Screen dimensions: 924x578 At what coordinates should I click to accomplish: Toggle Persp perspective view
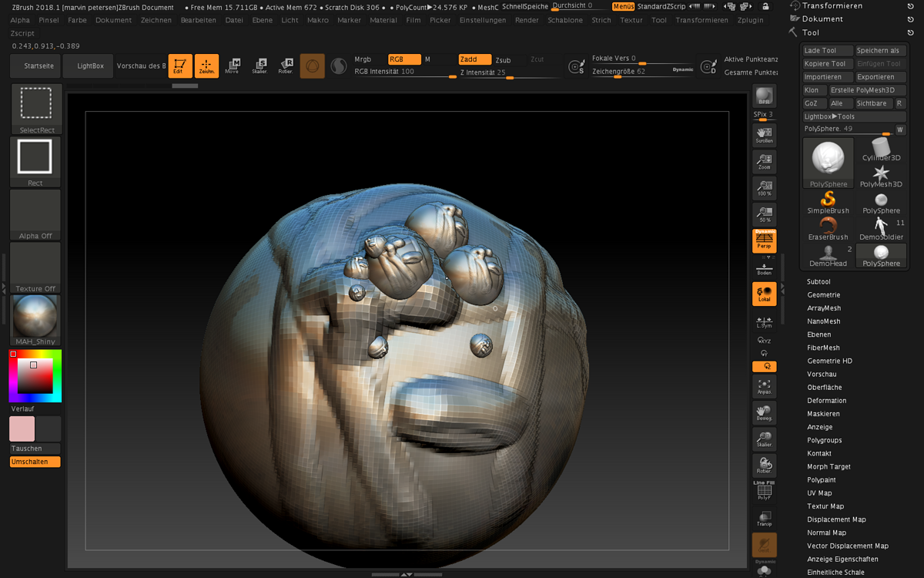(764, 240)
